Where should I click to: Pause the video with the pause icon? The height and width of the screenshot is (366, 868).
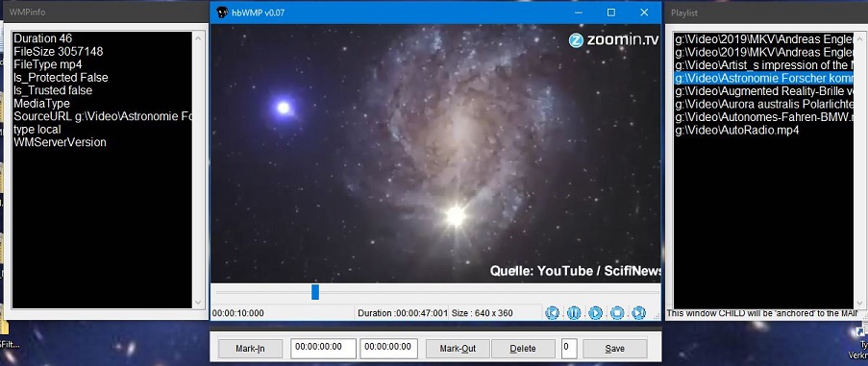(x=574, y=313)
